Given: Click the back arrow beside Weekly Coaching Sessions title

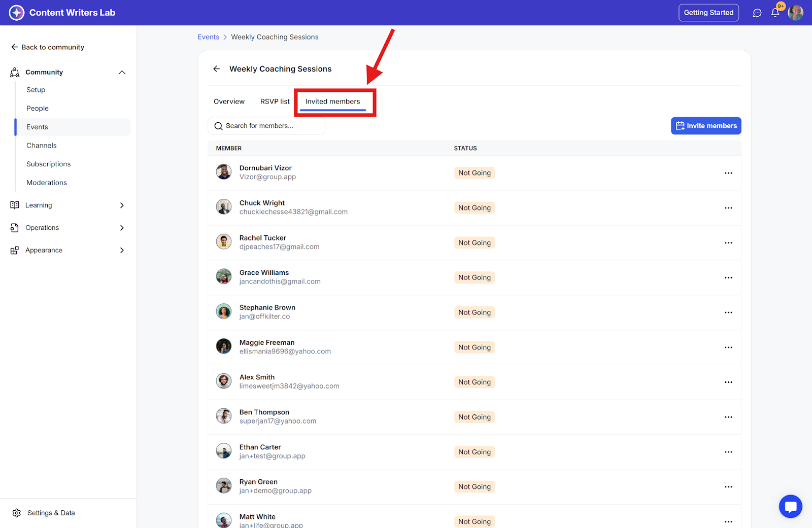Looking at the screenshot, I should pos(217,69).
